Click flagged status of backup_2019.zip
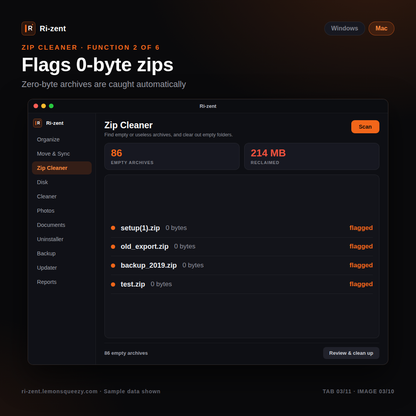The height and width of the screenshot is (416, 416). click(x=361, y=265)
